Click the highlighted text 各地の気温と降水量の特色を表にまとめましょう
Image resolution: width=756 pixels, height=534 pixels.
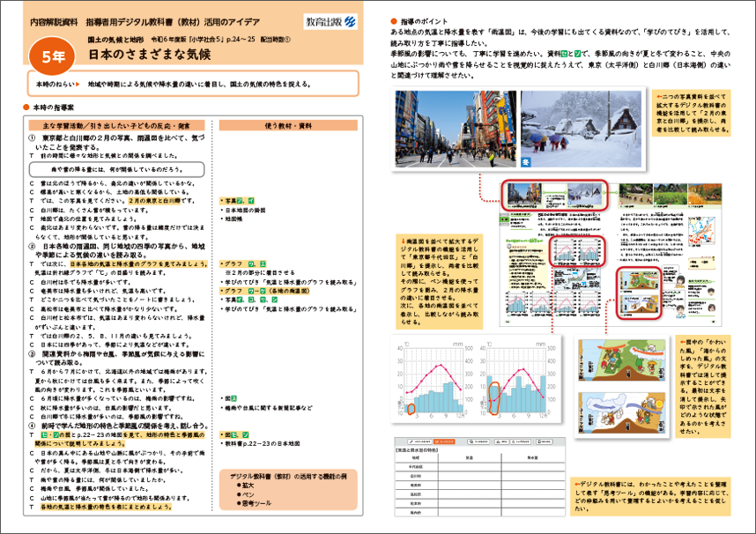tap(107, 507)
